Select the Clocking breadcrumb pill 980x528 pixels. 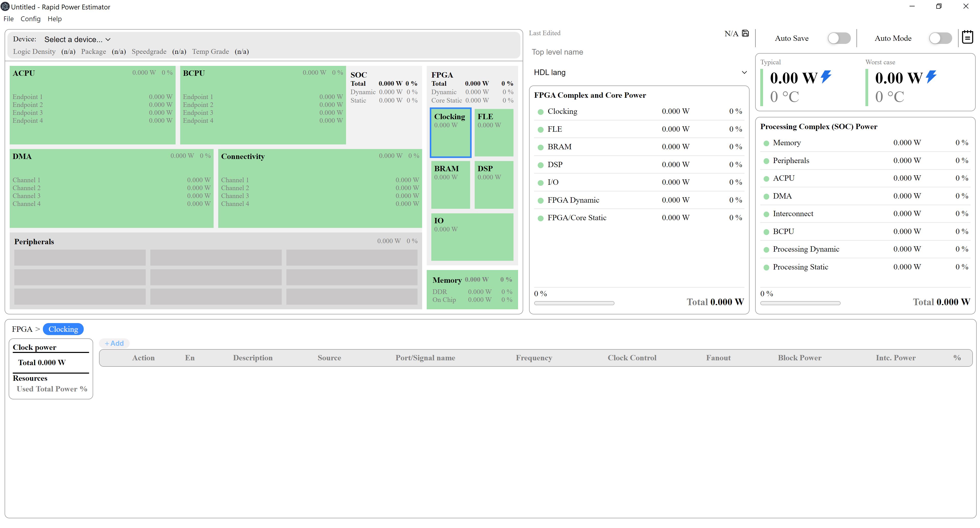pos(63,329)
